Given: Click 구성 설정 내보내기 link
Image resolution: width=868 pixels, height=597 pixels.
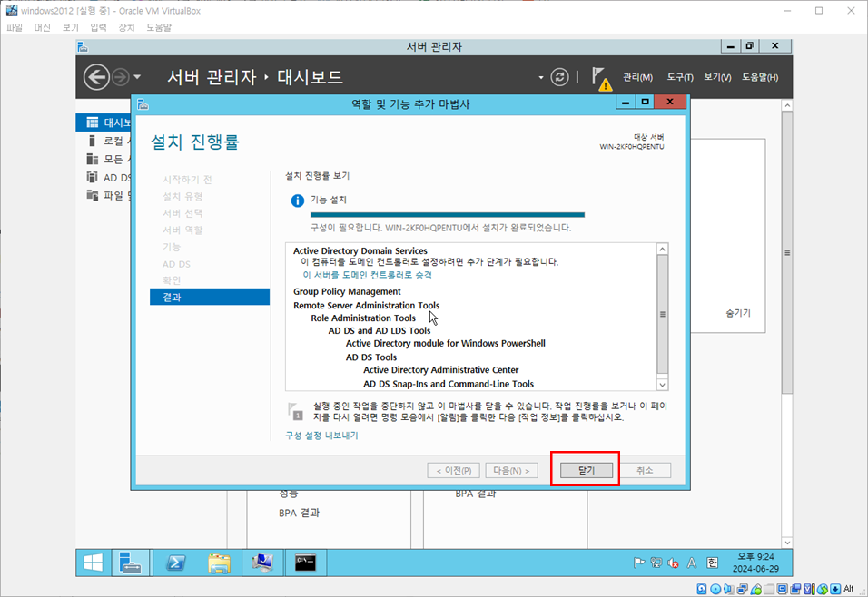Looking at the screenshot, I should click(x=321, y=436).
